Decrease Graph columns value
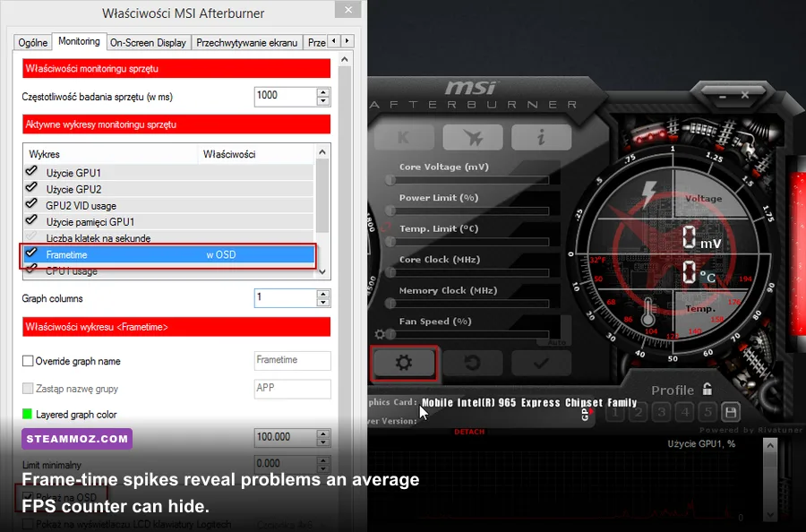The height and width of the screenshot is (532, 806). click(323, 303)
